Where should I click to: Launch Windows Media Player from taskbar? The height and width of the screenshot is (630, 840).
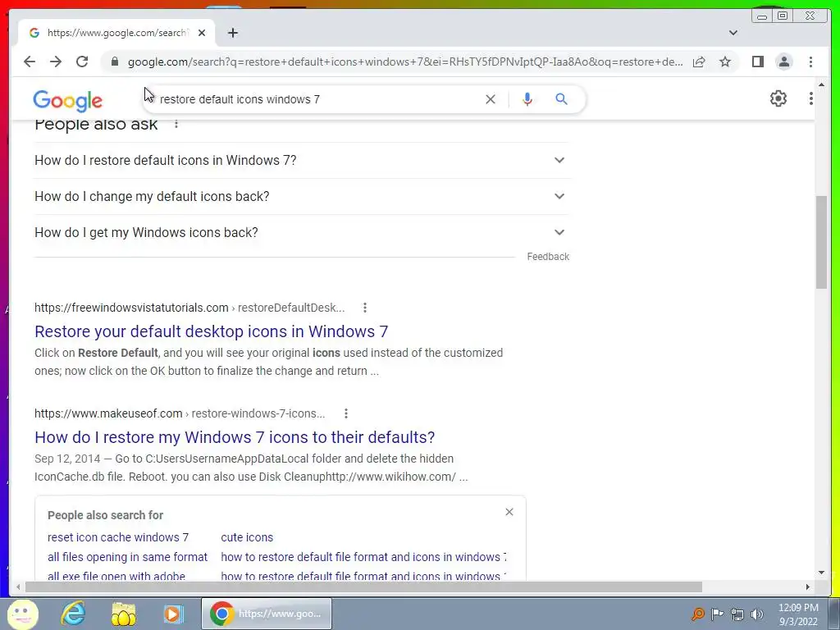point(173,614)
